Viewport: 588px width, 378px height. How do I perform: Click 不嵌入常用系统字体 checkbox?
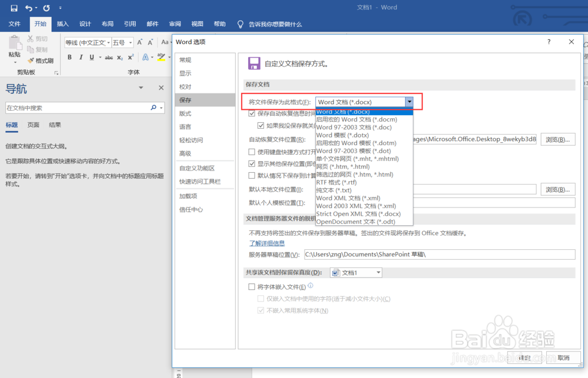click(x=260, y=310)
